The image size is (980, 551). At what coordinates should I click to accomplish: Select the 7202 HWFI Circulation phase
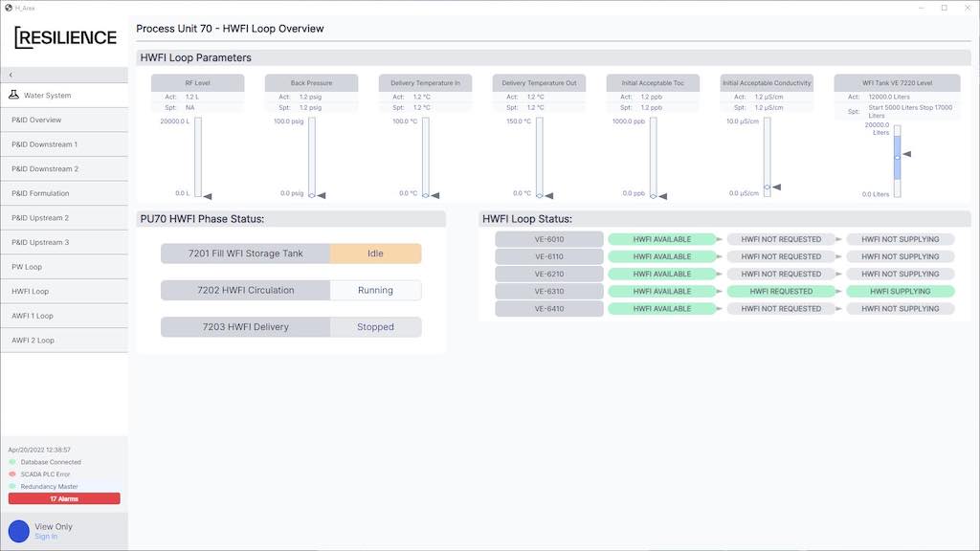(246, 291)
